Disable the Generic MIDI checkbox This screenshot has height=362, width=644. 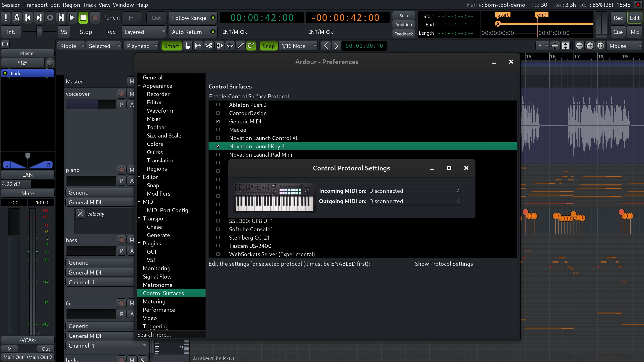click(218, 121)
